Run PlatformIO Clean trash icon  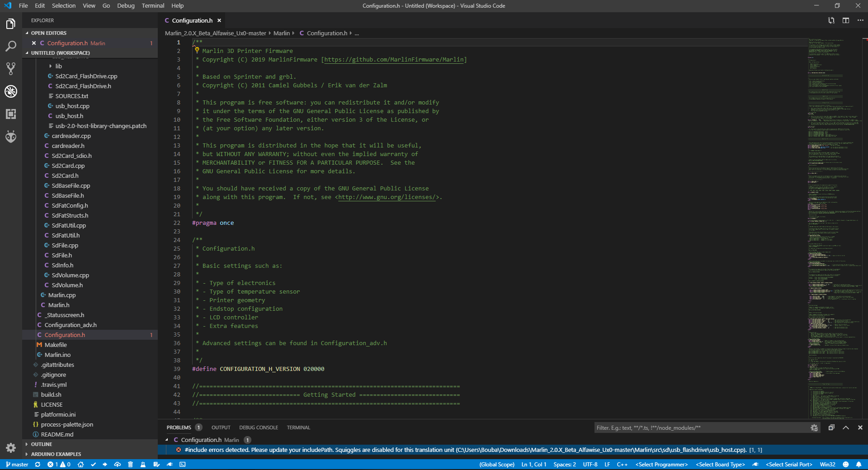pos(130,465)
